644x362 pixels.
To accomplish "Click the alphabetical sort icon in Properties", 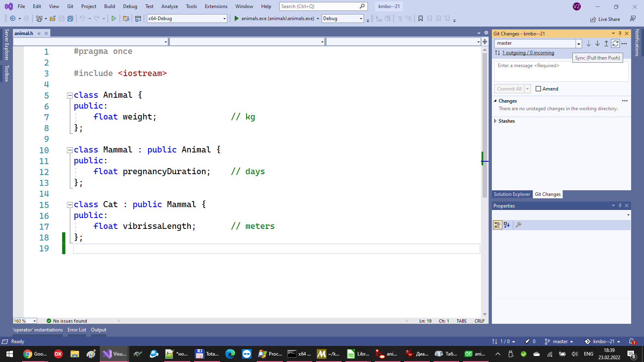I will [507, 225].
